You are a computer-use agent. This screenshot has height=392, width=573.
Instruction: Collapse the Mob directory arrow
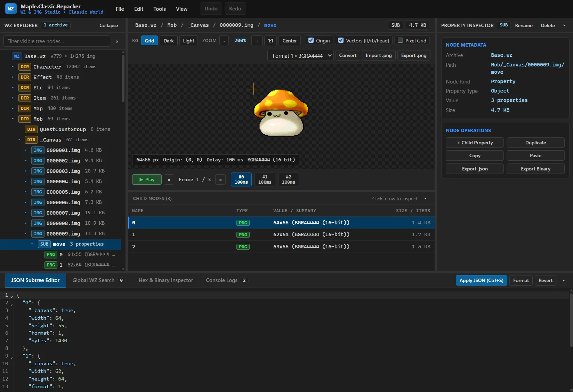[13, 119]
